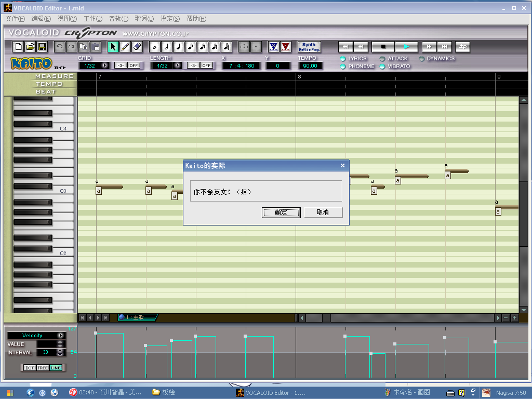Toggle the ATTACK display indicator

pos(382,59)
